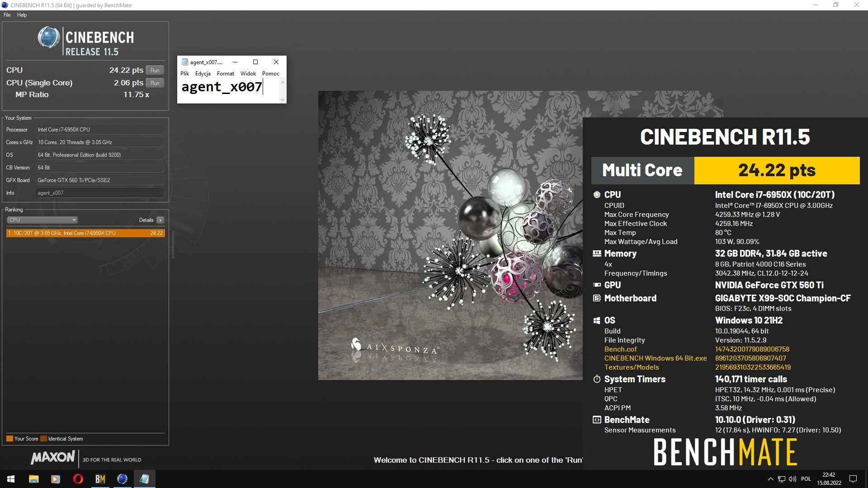Click the BenchMate version code icon

[x=597, y=420]
